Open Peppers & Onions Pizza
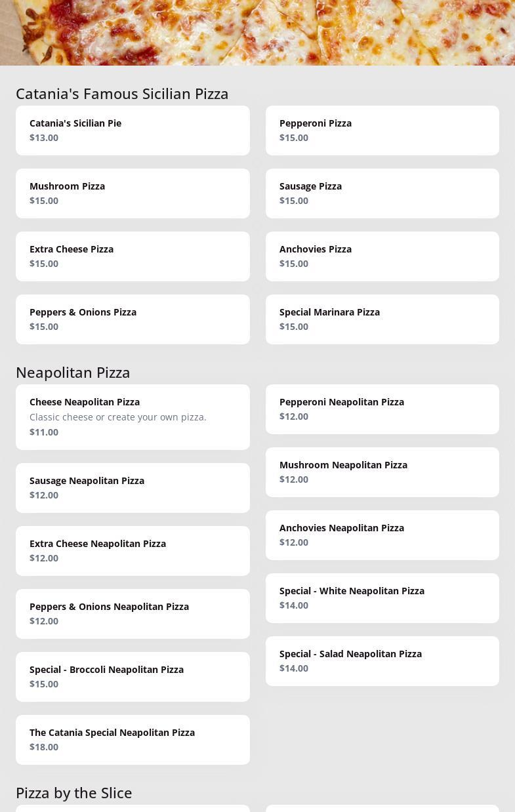The image size is (515, 812). pos(133,319)
